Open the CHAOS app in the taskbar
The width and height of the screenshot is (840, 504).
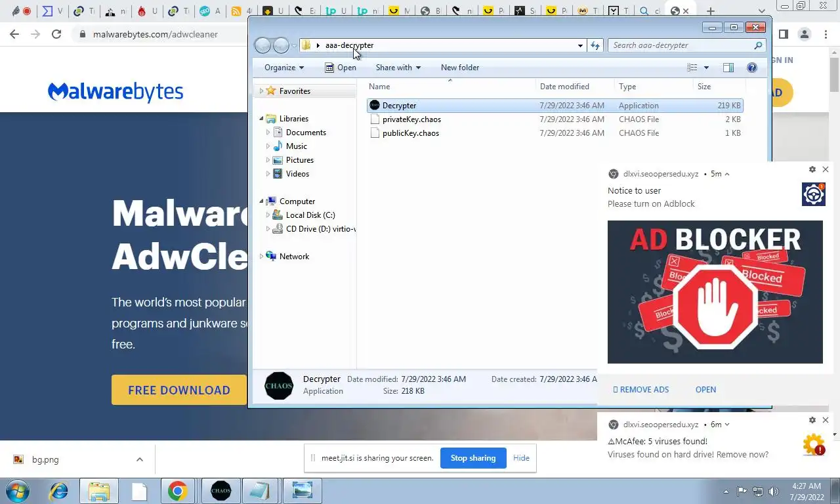pyautogui.click(x=220, y=491)
